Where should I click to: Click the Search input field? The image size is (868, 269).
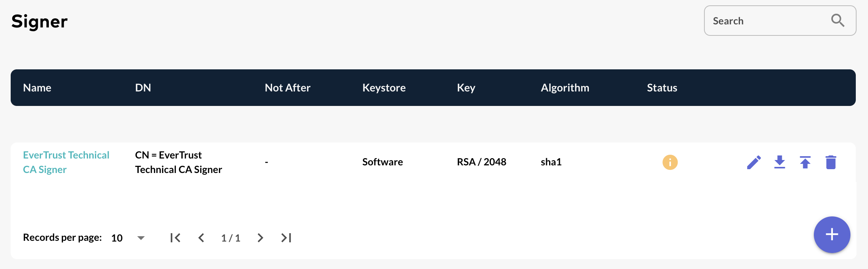click(x=767, y=21)
